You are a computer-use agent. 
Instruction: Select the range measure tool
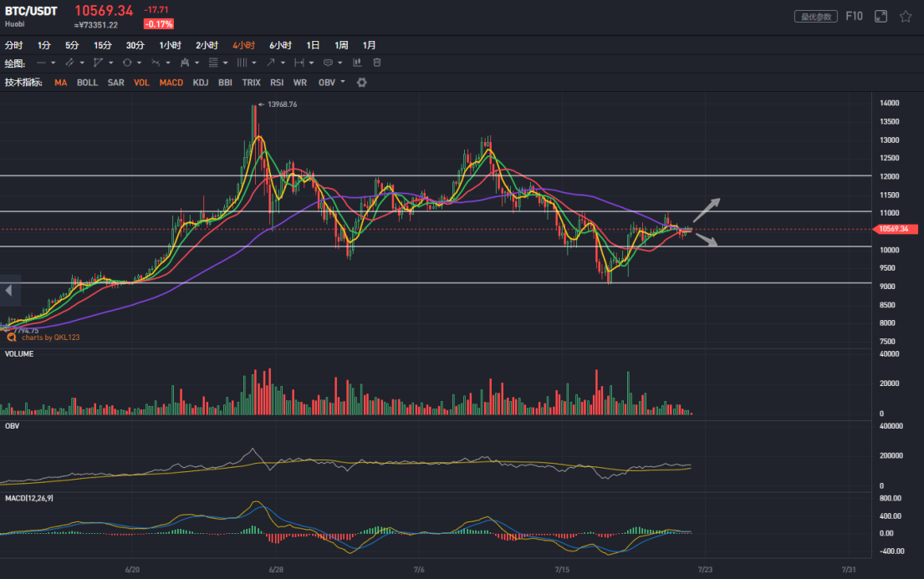pos(299,63)
